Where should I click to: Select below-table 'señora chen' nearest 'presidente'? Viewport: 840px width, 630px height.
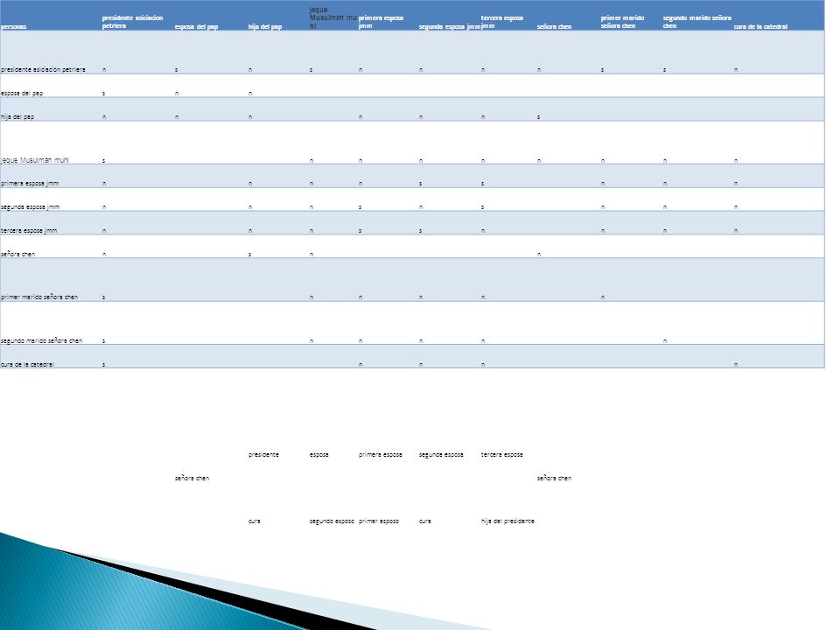pos(192,478)
